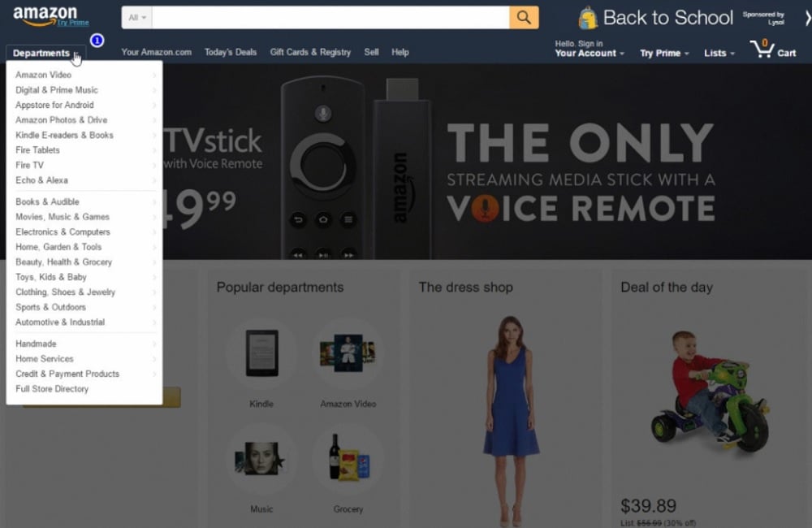Expand the Lists dropdown

coord(719,53)
